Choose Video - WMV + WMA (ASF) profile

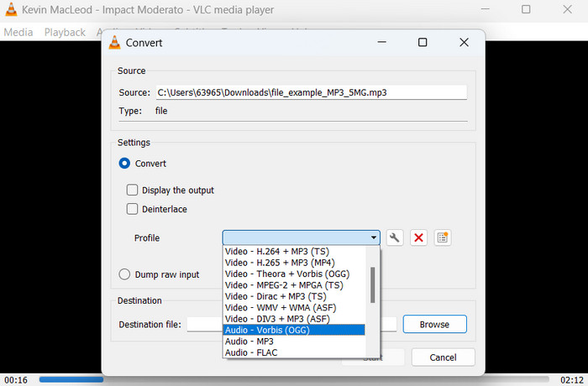pyautogui.click(x=294, y=308)
